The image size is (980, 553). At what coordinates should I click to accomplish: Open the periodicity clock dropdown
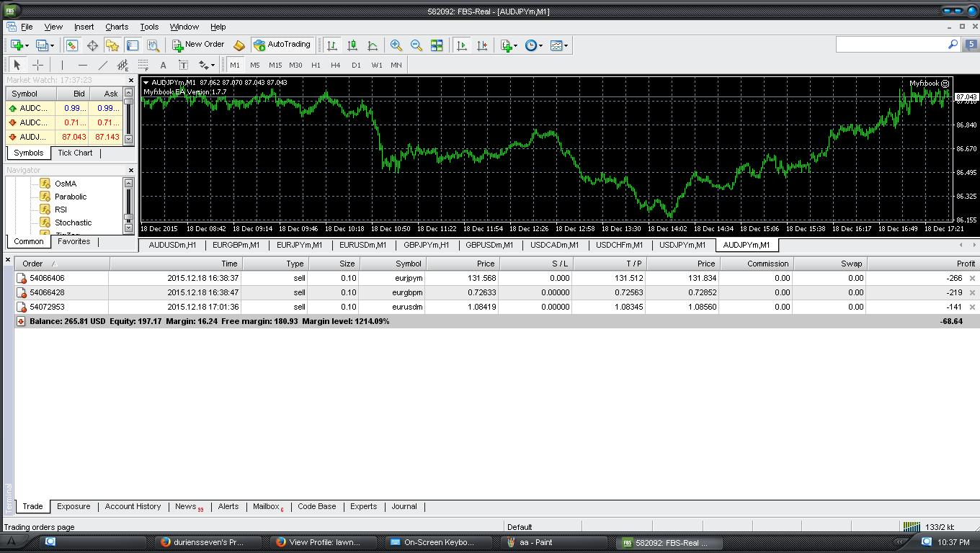click(x=533, y=45)
